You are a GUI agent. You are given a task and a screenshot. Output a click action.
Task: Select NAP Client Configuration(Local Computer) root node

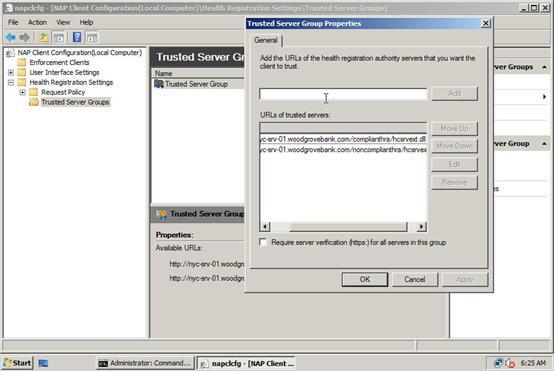pyautogui.click(x=80, y=53)
